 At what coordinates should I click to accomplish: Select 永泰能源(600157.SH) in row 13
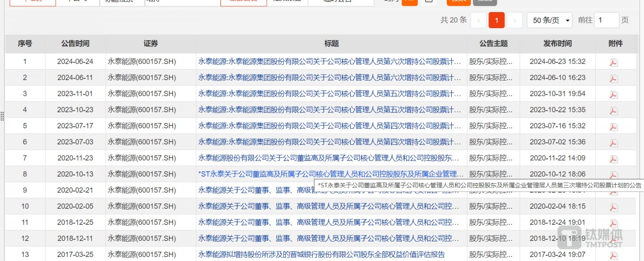tap(142, 255)
